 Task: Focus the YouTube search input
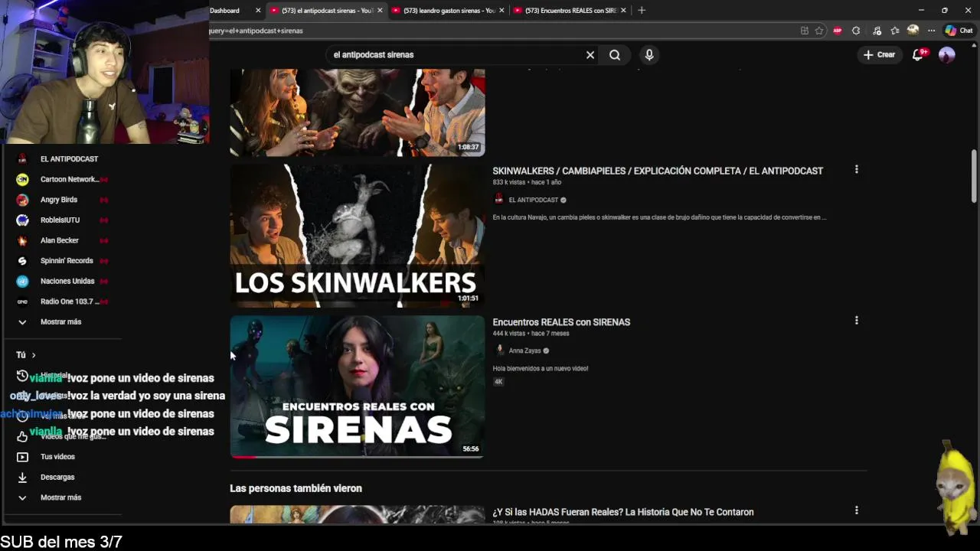(456, 55)
